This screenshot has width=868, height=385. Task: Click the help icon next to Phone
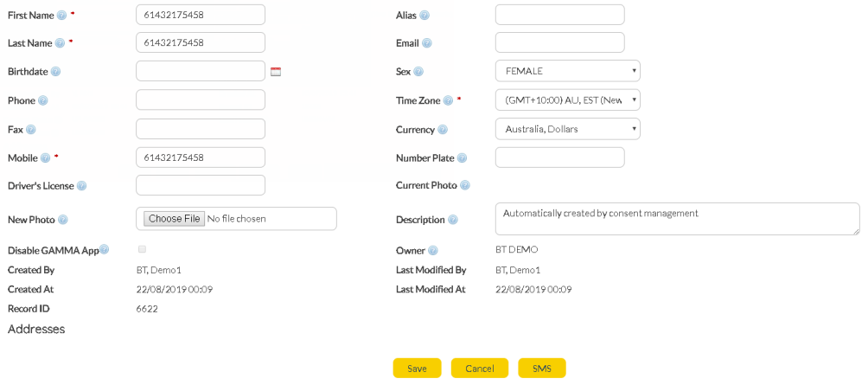(x=43, y=100)
